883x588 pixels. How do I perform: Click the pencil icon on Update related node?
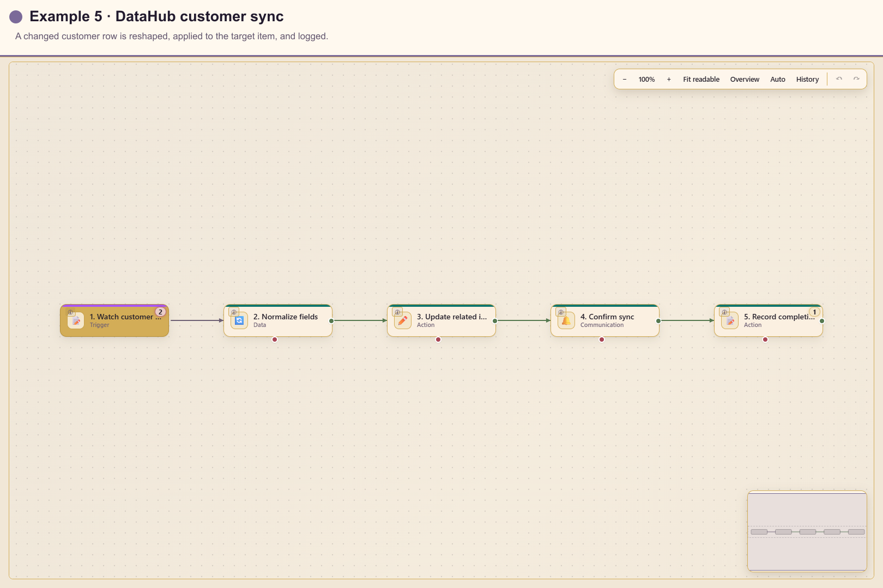pyautogui.click(x=403, y=320)
